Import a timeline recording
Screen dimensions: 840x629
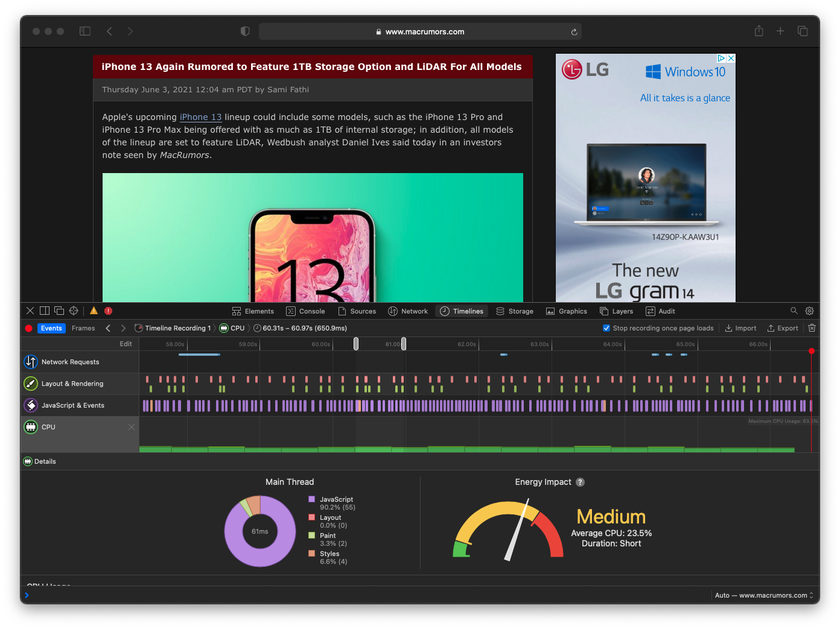point(740,328)
